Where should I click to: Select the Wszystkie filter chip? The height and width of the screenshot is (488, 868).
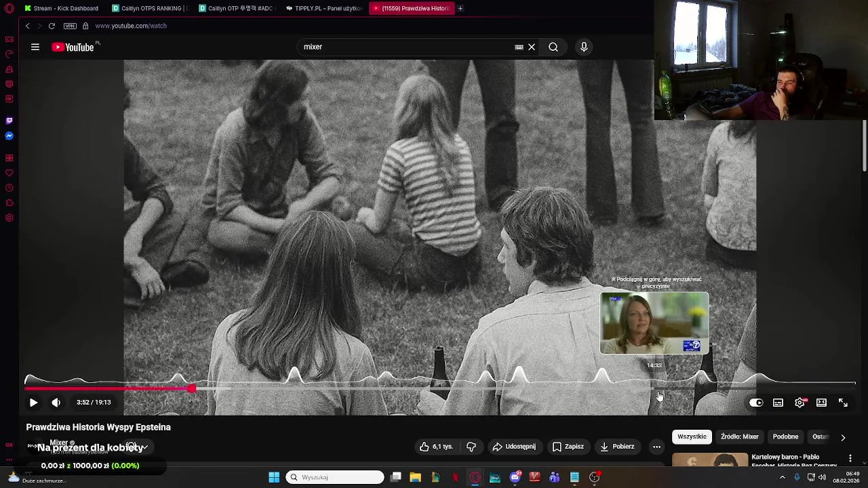coord(692,436)
